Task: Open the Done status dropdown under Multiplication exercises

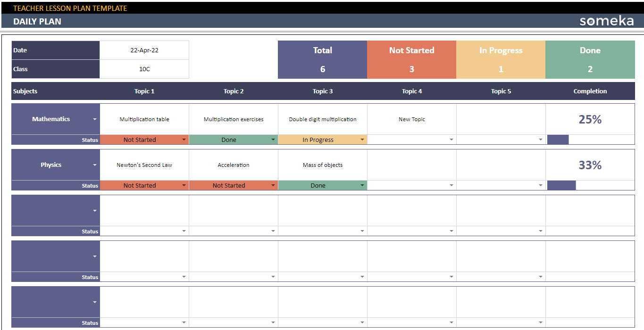Action: click(x=273, y=140)
